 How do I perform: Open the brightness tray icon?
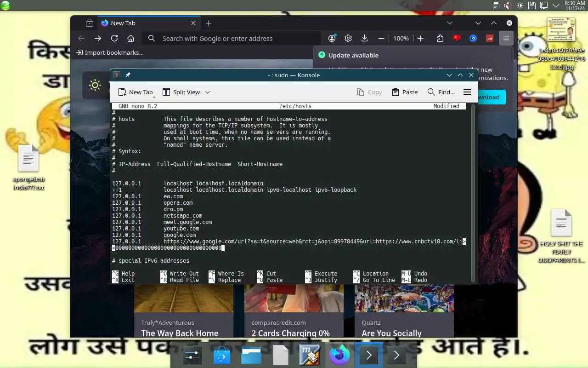tap(520, 6)
